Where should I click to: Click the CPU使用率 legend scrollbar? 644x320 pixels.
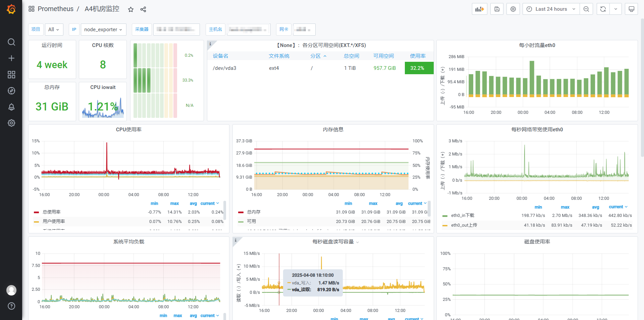coord(225,210)
